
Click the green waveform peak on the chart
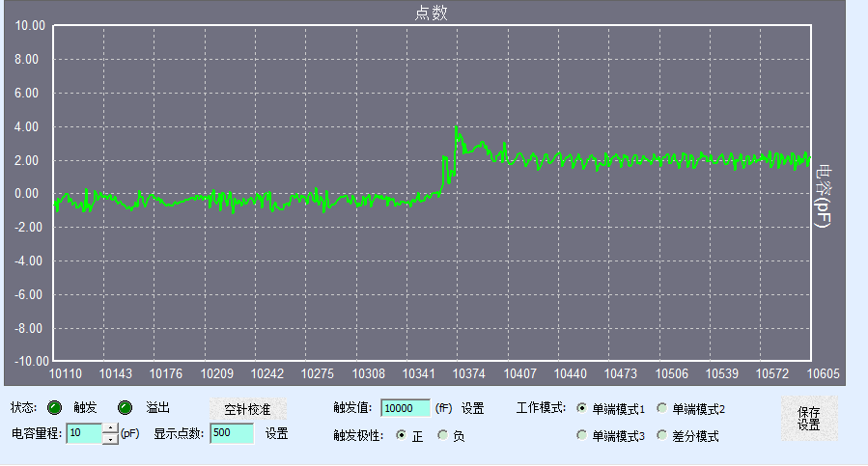coord(456,128)
